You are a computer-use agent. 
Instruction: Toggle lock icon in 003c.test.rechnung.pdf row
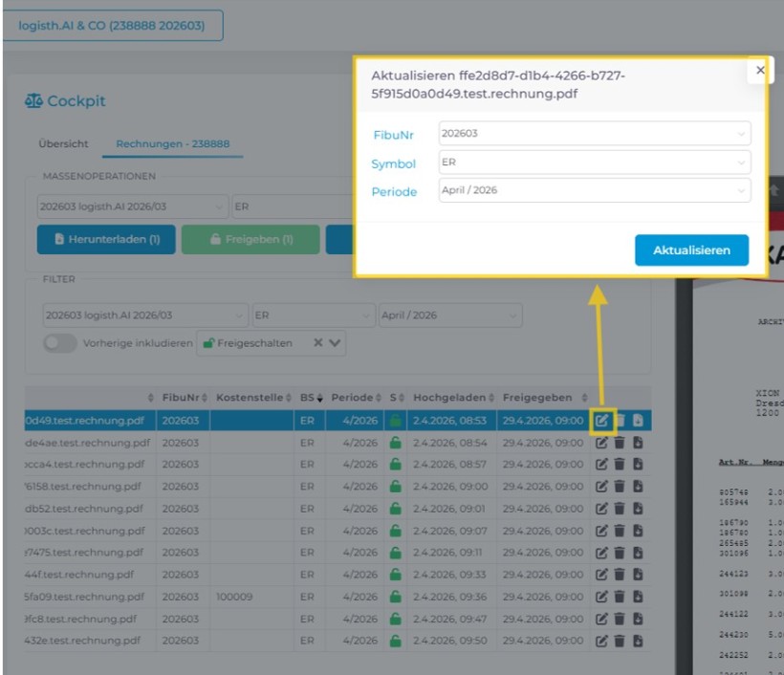(395, 531)
